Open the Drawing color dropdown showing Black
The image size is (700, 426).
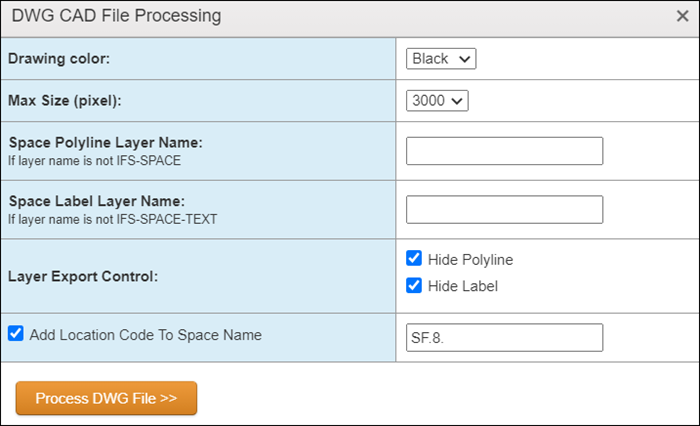[x=441, y=58]
